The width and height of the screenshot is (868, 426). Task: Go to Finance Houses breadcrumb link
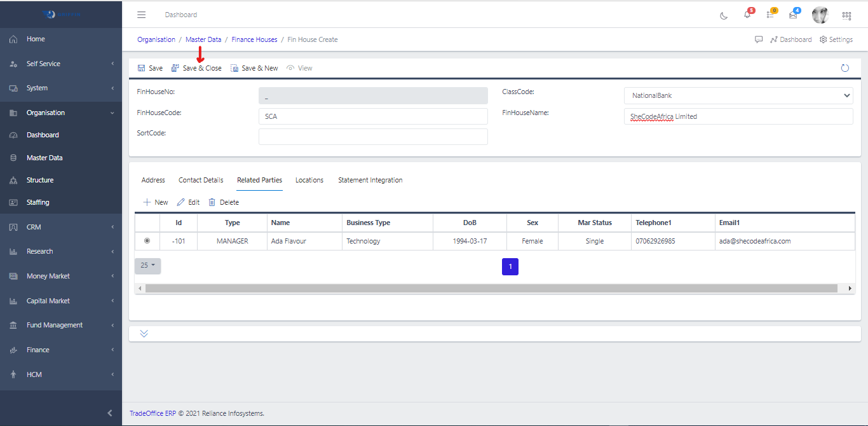click(254, 39)
